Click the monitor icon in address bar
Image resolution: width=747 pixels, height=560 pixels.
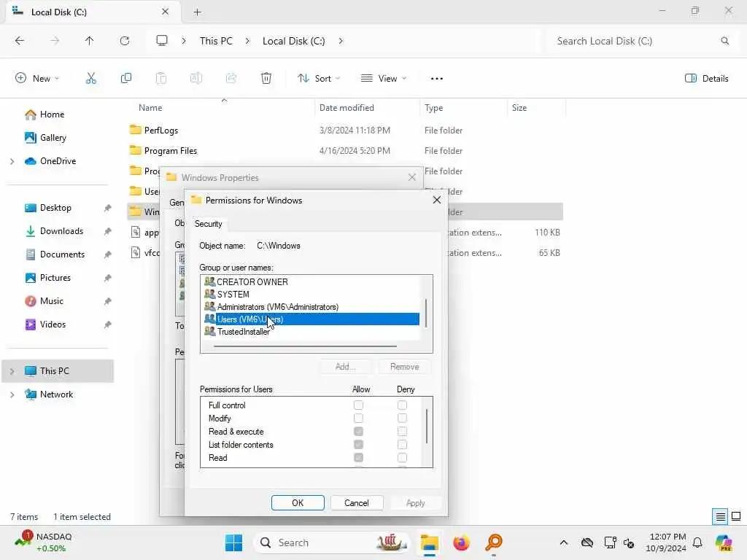(x=162, y=41)
